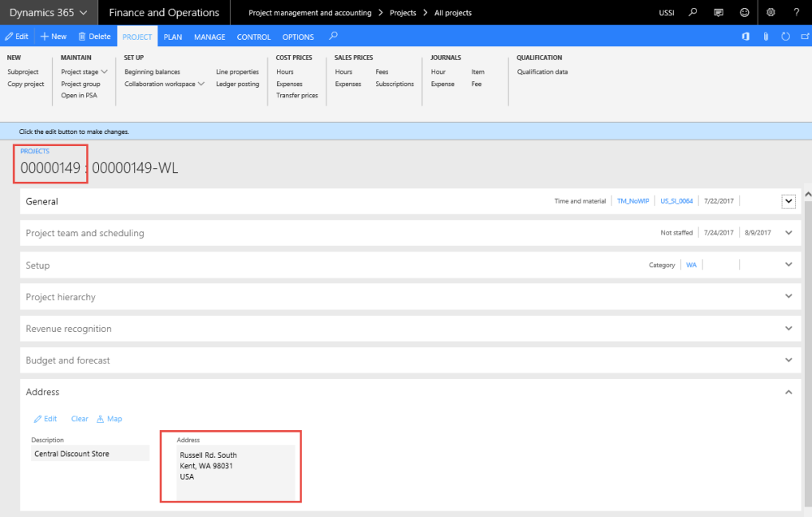812x517 pixels.
Task: Click Open in PSA
Action: coord(79,95)
